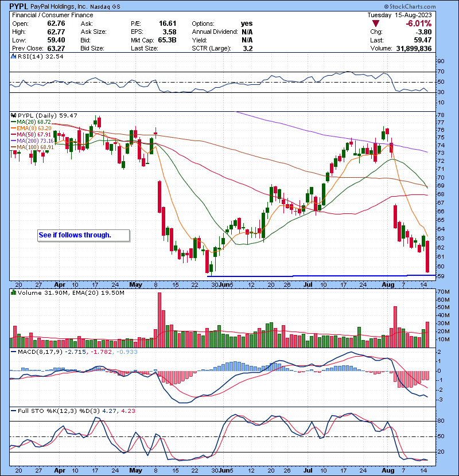Click the MACD value -2.715
Viewport: 459px width, 476px height.
click(x=76, y=352)
